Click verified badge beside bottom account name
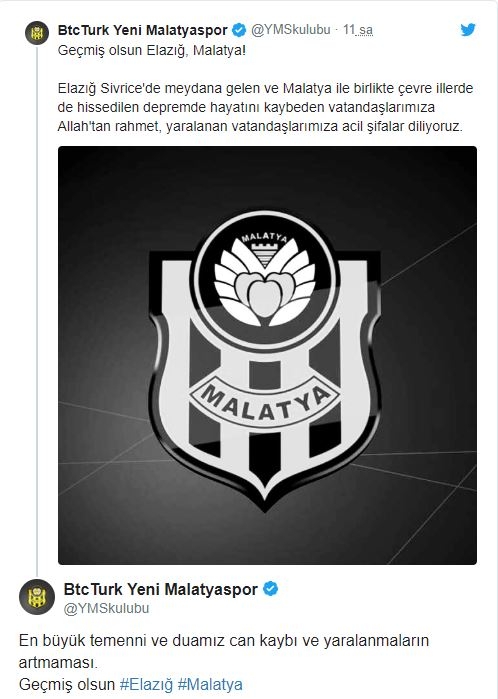This screenshot has height=699, width=498. pyautogui.click(x=271, y=589)
